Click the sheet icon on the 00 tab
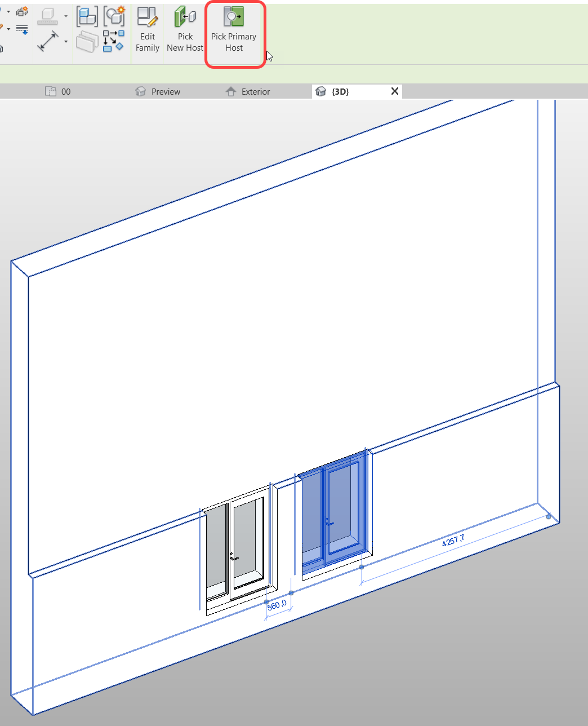Viewport: 588px width, 726px height. (x=51, y=91)
